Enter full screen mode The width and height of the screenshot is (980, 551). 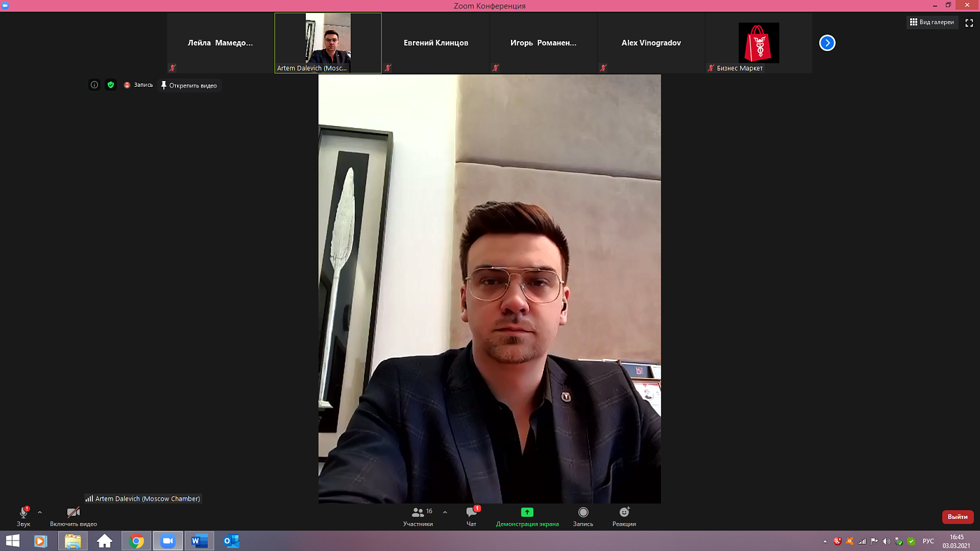[969, 23]
